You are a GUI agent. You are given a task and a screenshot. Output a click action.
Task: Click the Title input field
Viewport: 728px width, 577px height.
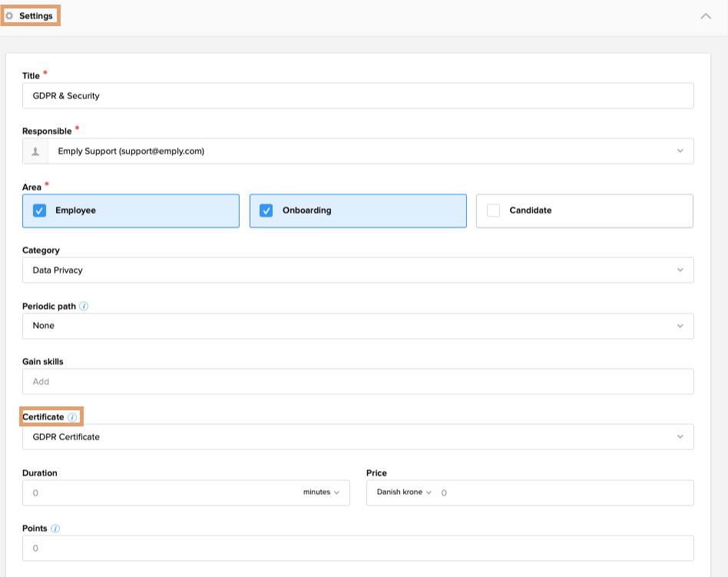(x=358, y=96)
